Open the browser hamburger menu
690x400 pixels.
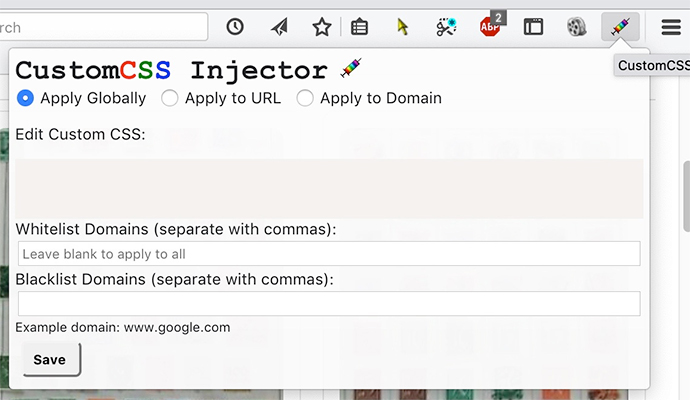[671, 27]
